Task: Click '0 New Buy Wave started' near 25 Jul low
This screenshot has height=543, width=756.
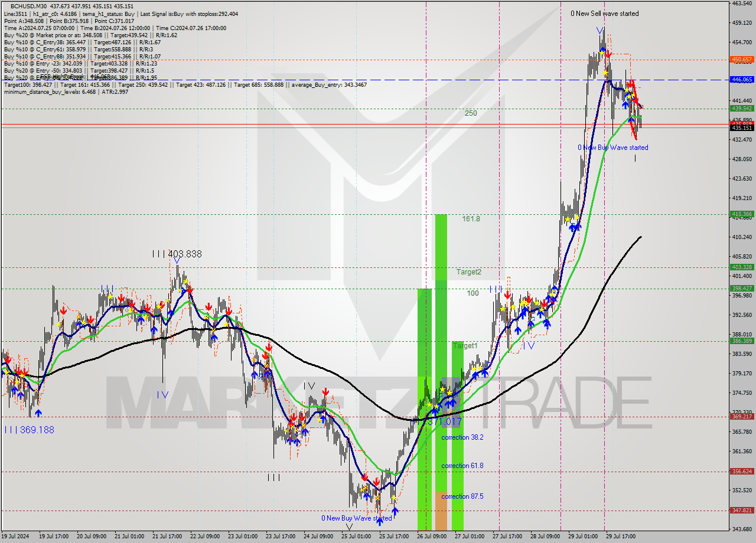Action: tap(356, 518)
